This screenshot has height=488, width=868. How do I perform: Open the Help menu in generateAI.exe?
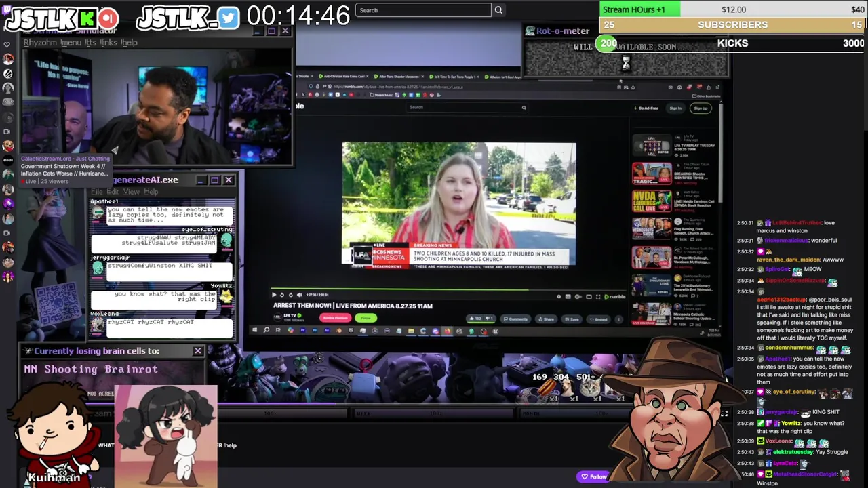coord(151,192)
